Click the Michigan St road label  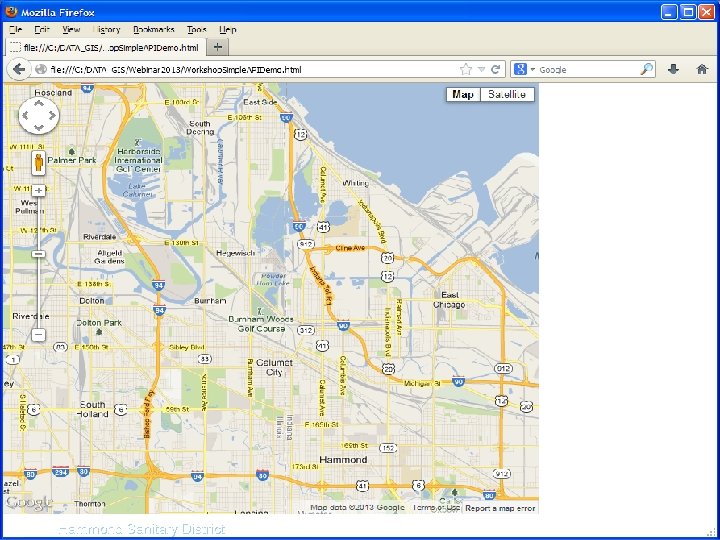point(422,383)
